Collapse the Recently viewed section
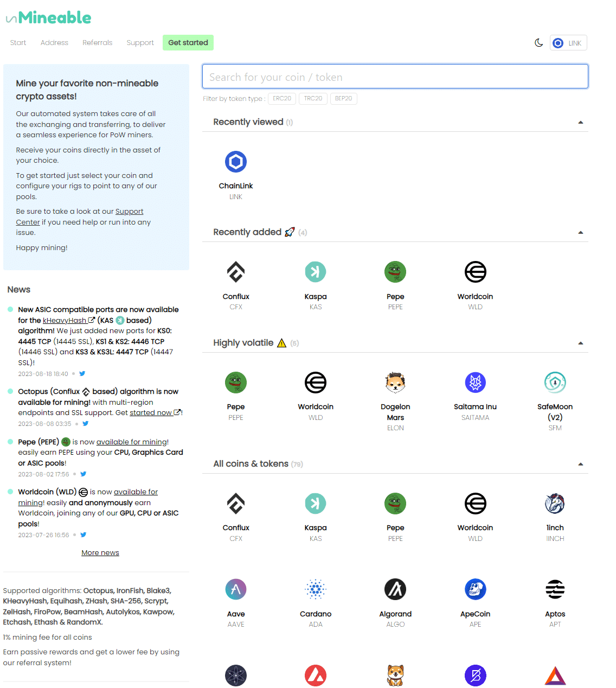The height and width of the screenshot is (688, 616). (x=581, y=123)
